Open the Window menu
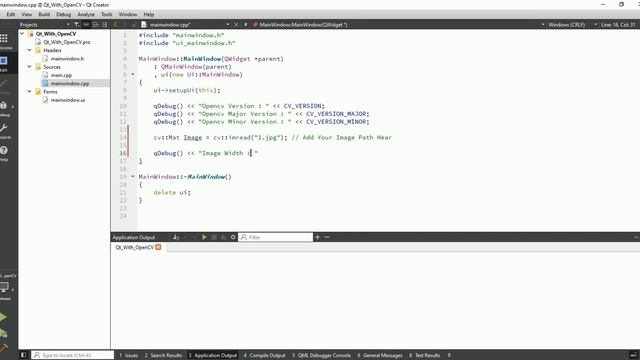 pos(128,14)
